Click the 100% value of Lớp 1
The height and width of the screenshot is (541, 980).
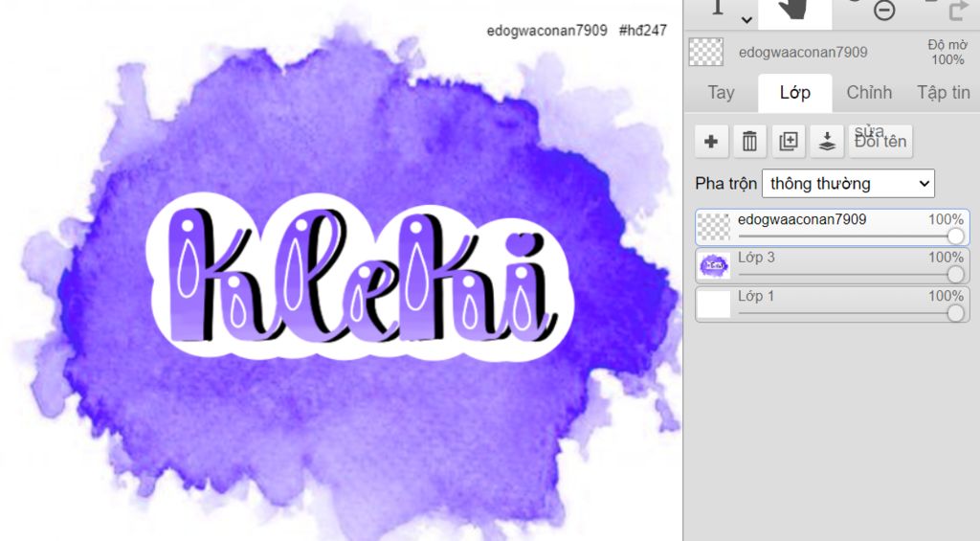coord(946,296)
